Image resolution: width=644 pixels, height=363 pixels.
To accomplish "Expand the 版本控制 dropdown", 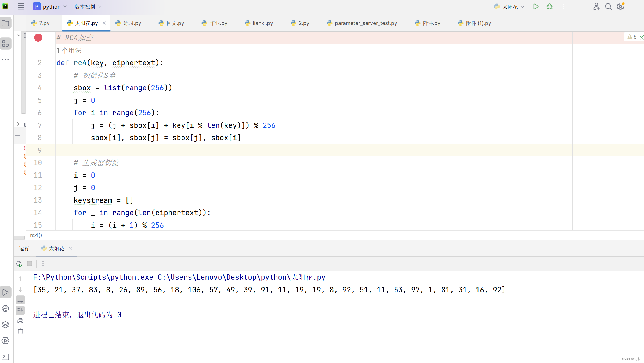I will point(88,6).
